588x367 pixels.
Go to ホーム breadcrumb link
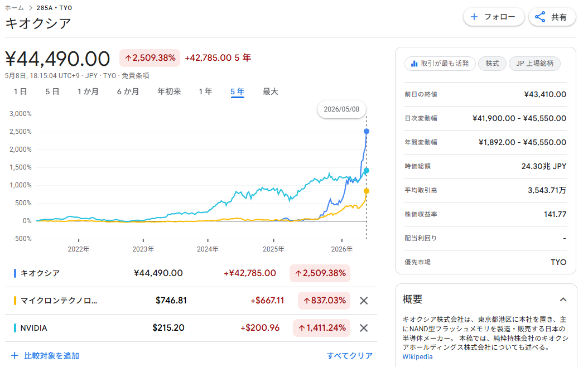(15, 8)
